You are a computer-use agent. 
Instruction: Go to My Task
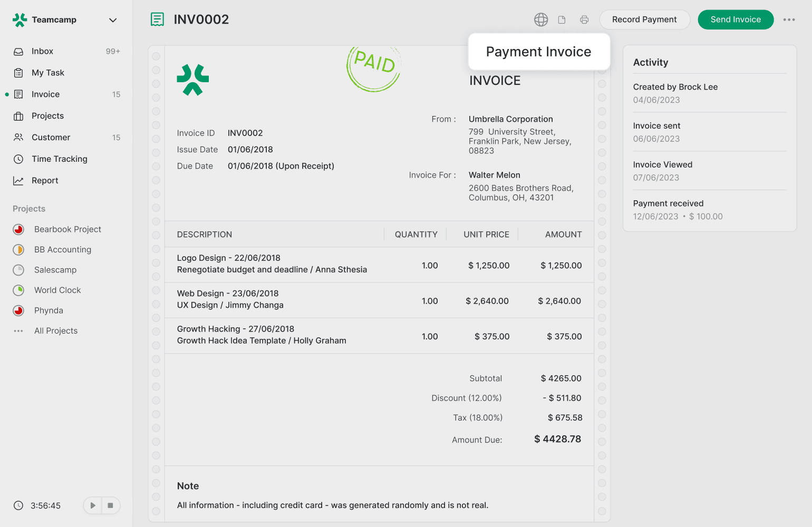point(47,73)
